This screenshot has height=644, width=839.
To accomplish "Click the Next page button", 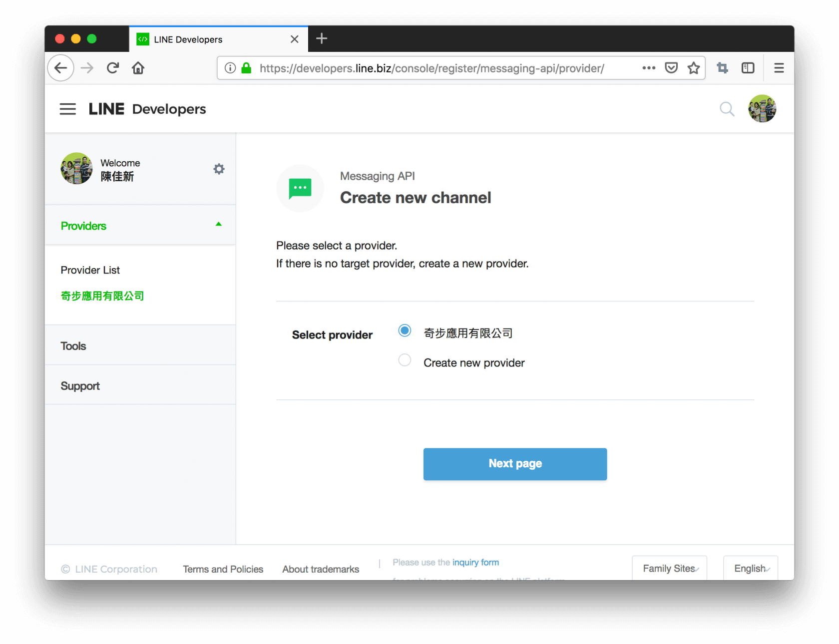I will (515, 464).
